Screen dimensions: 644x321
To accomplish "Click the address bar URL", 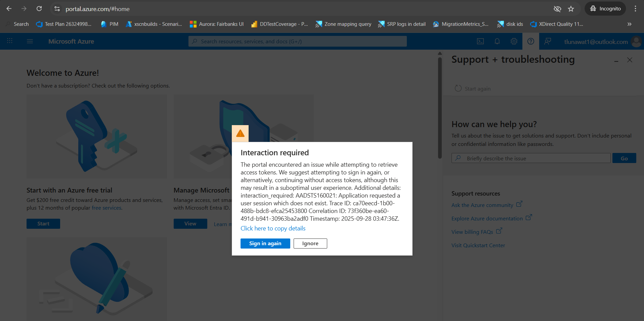I will pyautogui.click(x=97, y=9).
